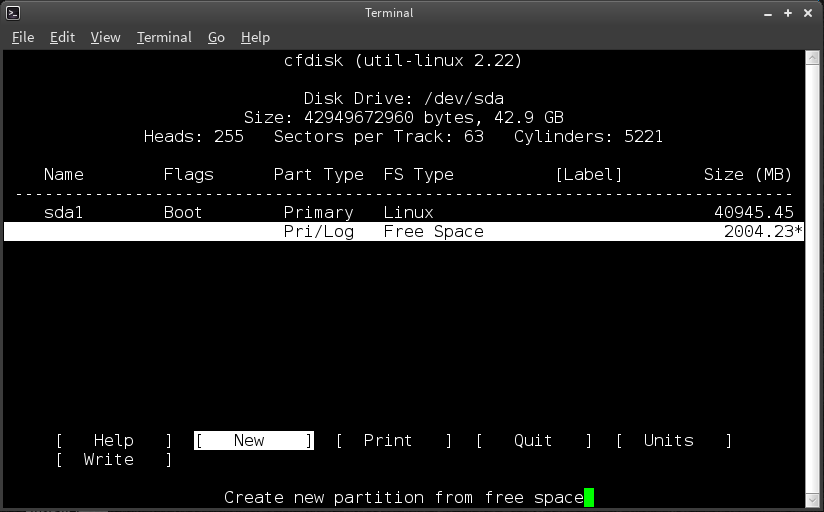Click the Name column header
This screenshot has width=824, height=512.
click(x=64, y=175)
